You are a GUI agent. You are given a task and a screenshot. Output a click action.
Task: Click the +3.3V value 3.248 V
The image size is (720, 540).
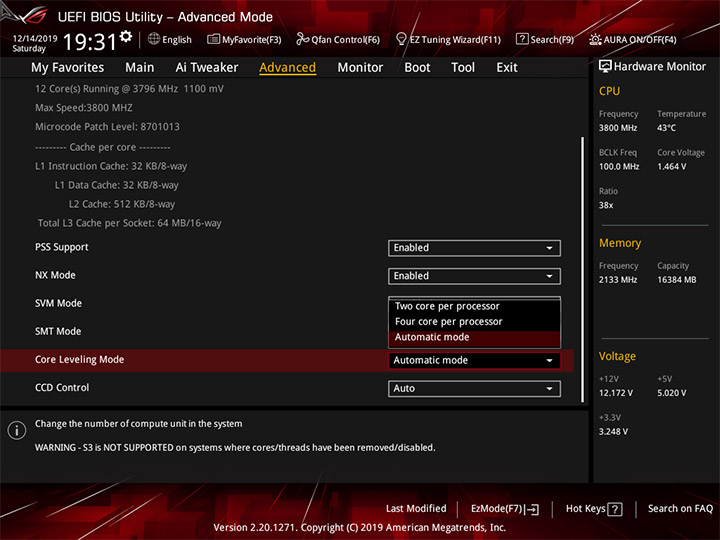[613, 432]
